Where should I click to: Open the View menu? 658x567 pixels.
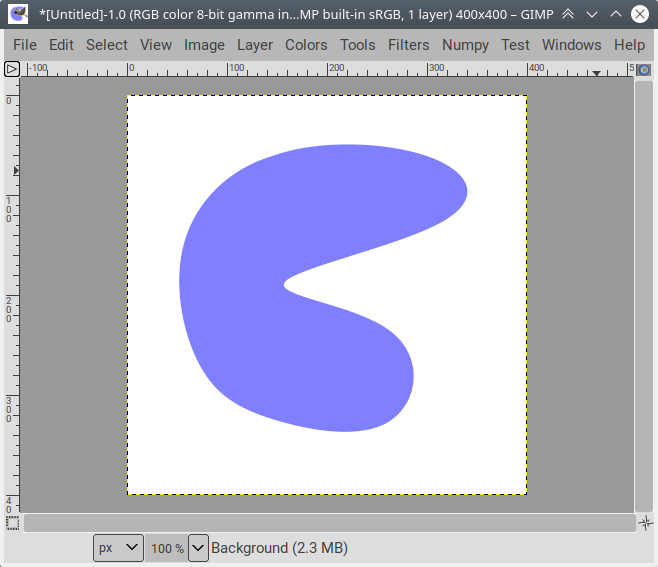click(156, 45)
